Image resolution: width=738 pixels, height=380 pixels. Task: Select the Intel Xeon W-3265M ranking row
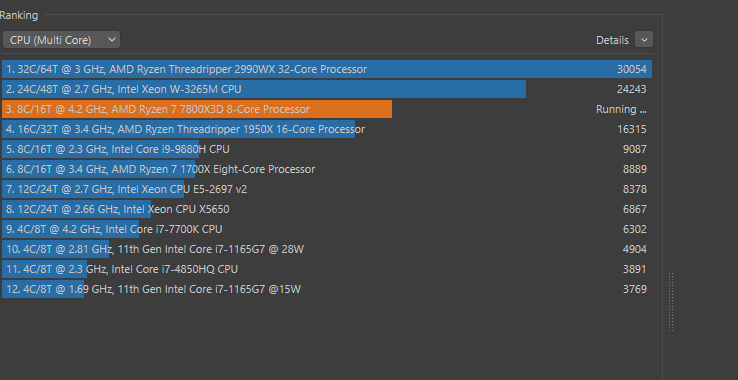(x=327, y=89)
